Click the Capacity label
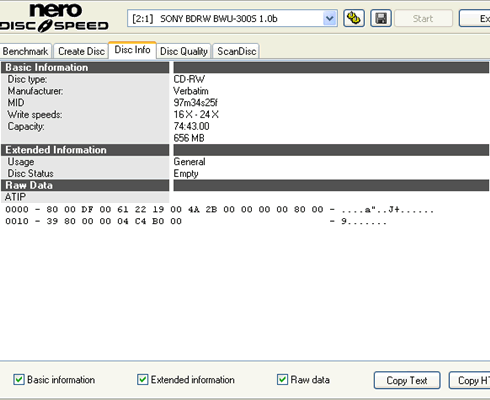This screenshot has width=490, height=400. [x=26, y=126]
